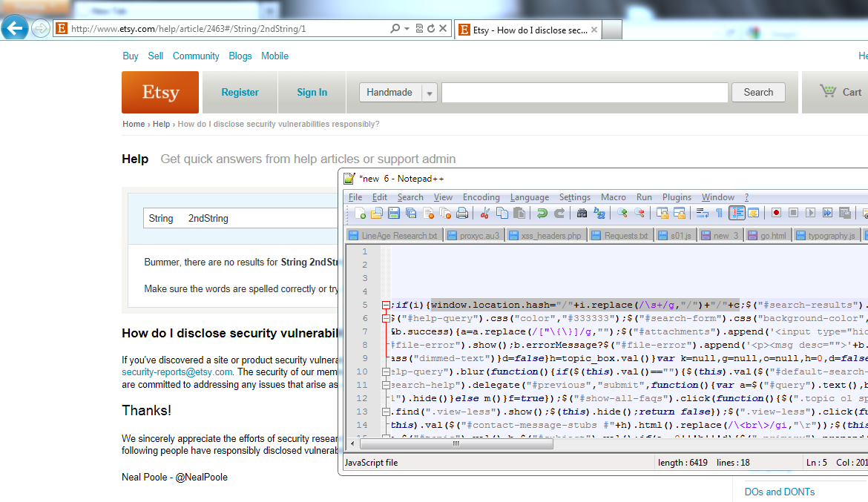
Task: Click the Community link in Etsy nav
Action: point(196,56)
